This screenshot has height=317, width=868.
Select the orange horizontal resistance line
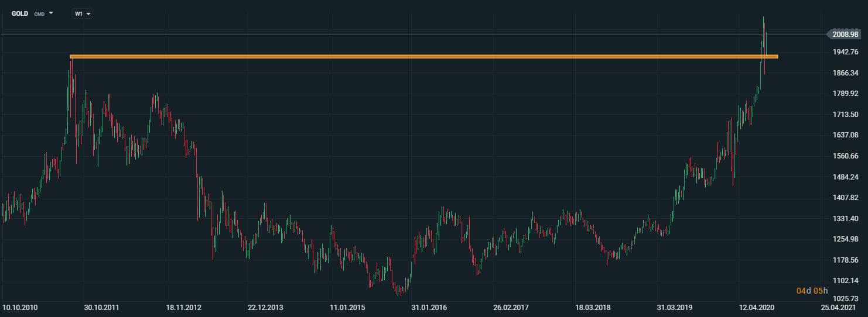tap(423, 57)
